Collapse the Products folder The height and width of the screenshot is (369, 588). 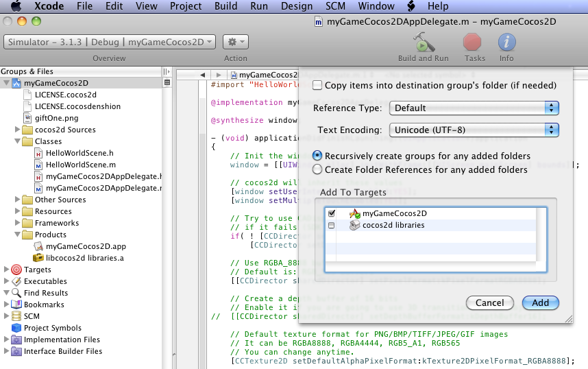(17, 235)
